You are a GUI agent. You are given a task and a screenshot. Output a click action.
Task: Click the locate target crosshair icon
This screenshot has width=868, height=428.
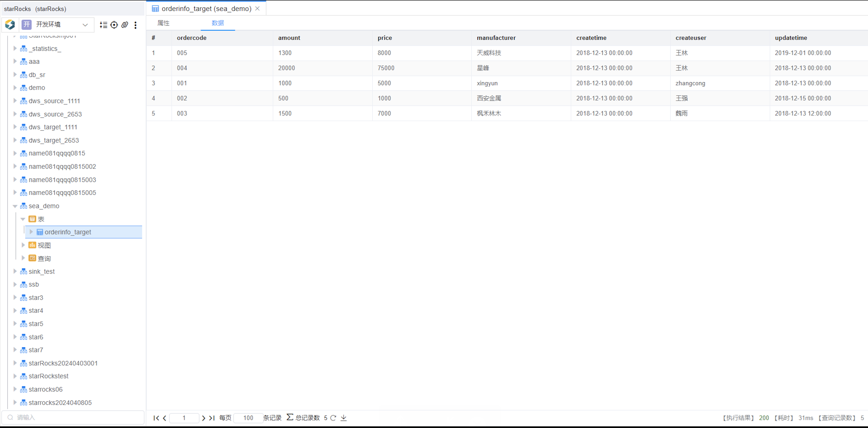114,25
